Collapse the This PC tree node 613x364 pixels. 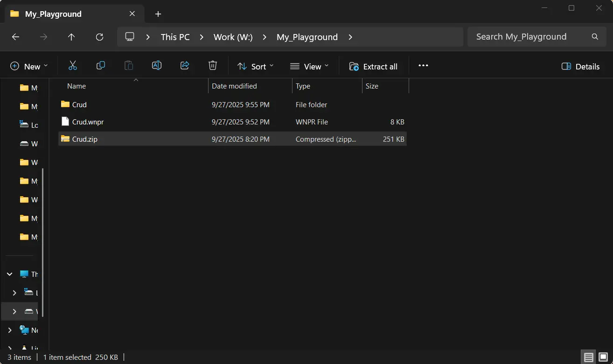pos(10,274)
